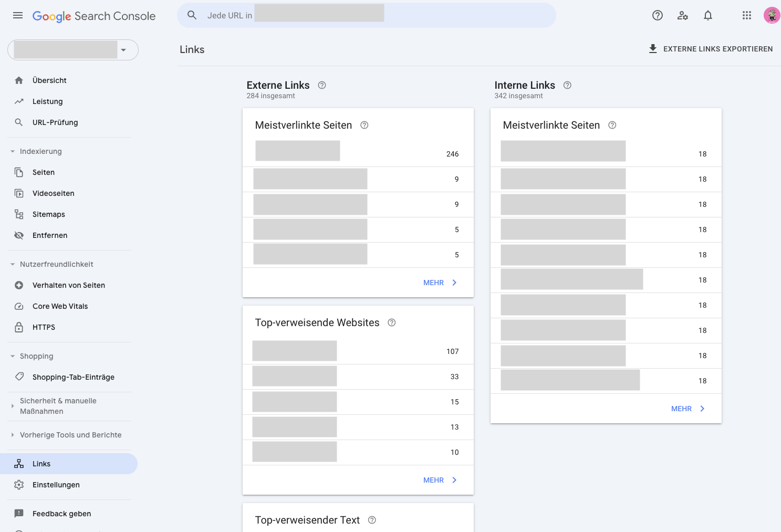781x532 pixels.
Task: Open the Sitemaps section
Action: (48, 214)
